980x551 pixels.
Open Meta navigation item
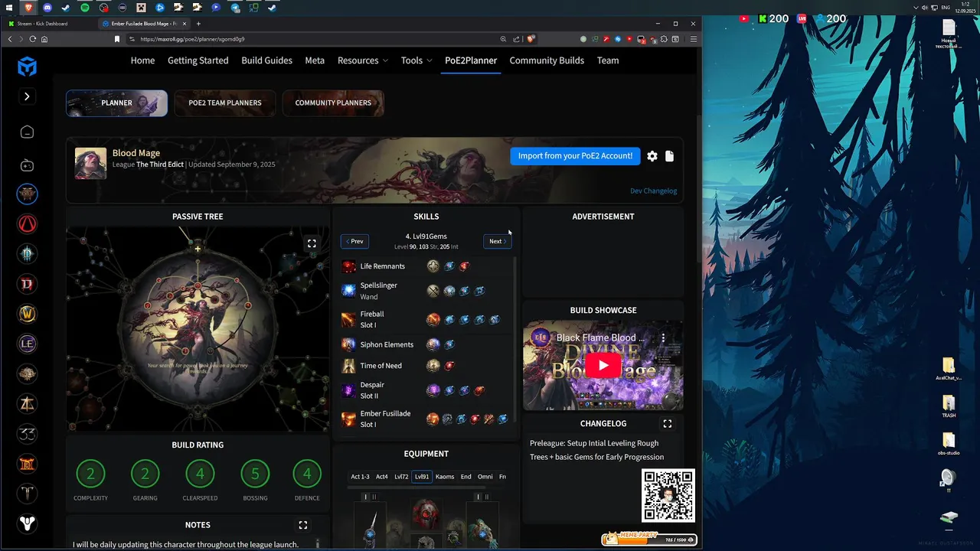click(x=315, y=60)
